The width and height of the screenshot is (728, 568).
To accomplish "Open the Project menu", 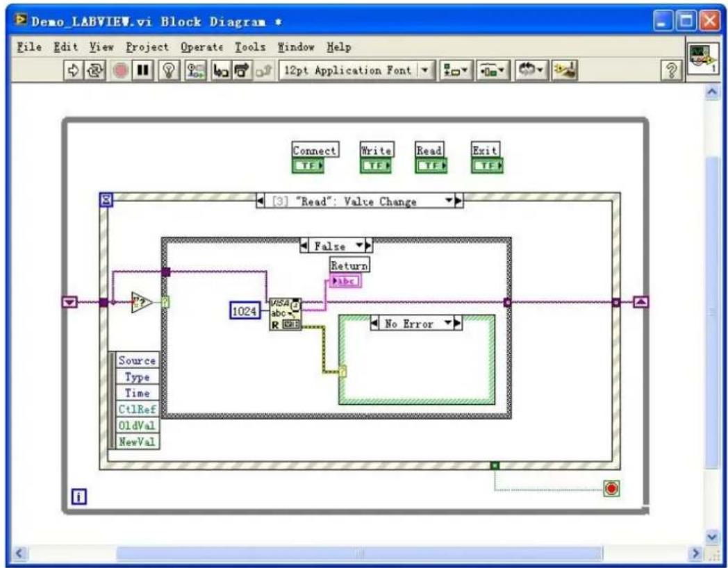I will (147, 47).
